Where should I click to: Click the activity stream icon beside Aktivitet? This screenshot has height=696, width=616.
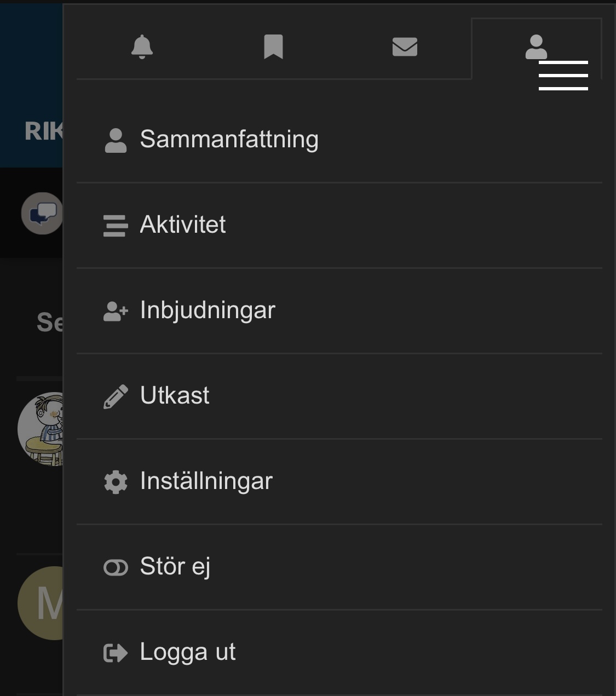[116, 226]
